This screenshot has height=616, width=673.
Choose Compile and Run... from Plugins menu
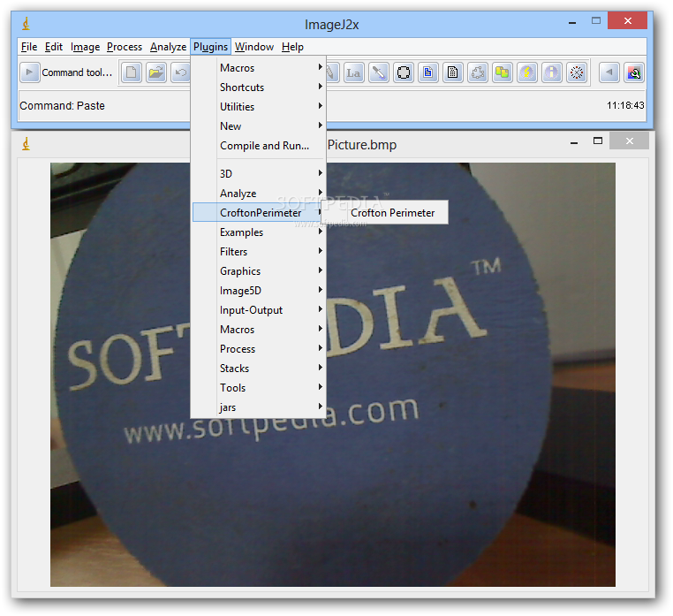259,146
